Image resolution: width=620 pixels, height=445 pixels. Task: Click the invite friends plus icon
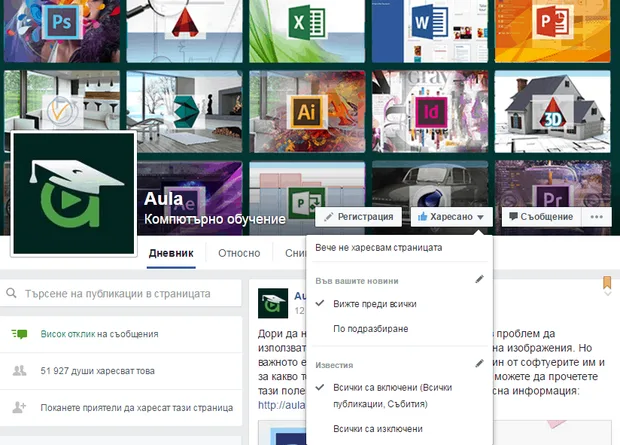pyautogui.click(x=19, y=407)
